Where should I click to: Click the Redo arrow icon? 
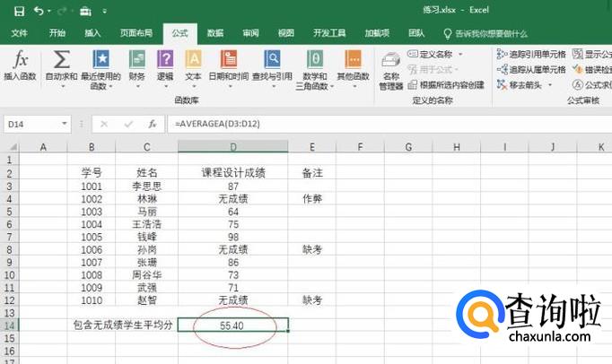coord(62,11)
